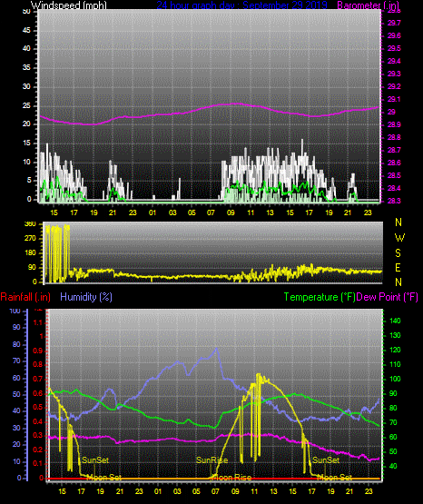423x504 pixels.
Task: Click the temperature axis value 120
Action: pyautogui.click(x=395, y=350)
